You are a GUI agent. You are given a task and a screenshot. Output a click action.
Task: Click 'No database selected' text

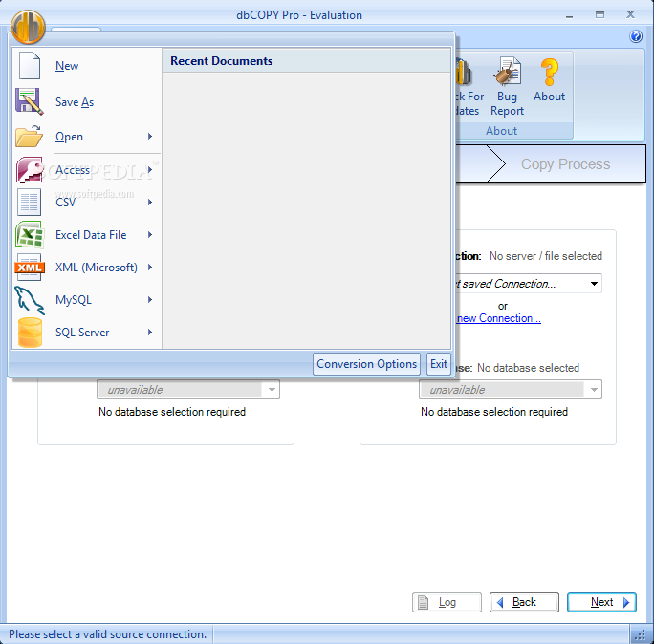tap(528, 368)
